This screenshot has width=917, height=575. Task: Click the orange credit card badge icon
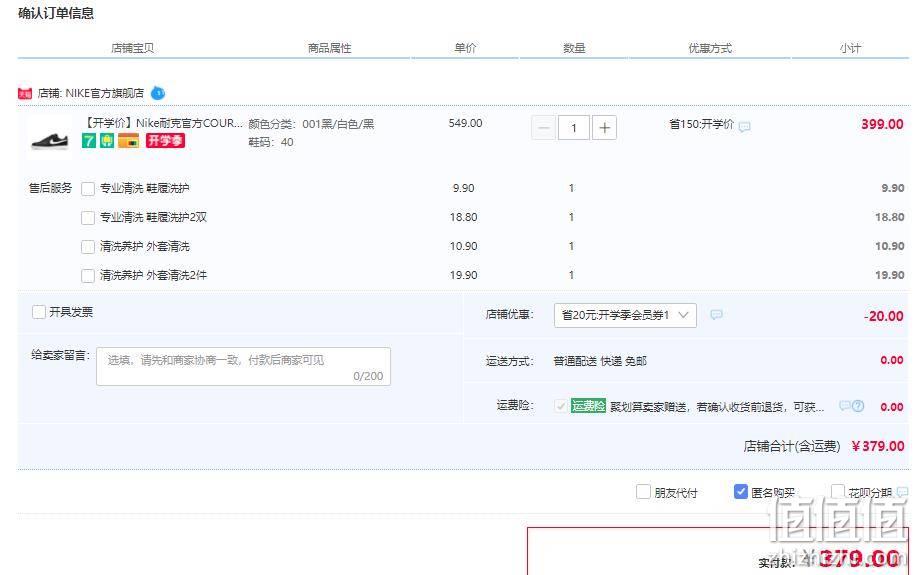pyautogui.click(x=129, y=140)
